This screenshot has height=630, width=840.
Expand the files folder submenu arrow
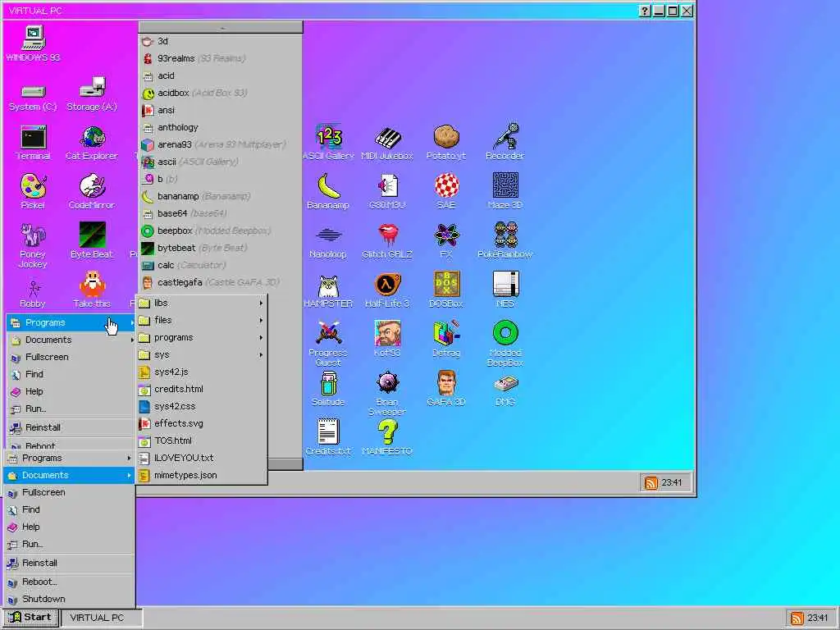[261, 321]
